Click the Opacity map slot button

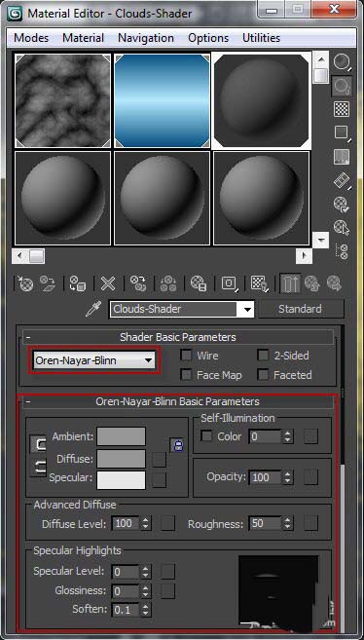coord(311,476)
